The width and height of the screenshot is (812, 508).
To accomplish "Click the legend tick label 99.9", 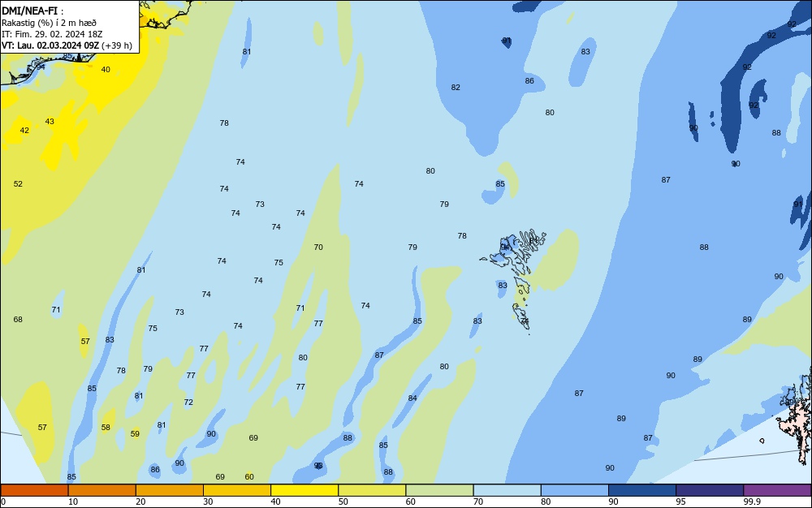I will tap(752, 502).
